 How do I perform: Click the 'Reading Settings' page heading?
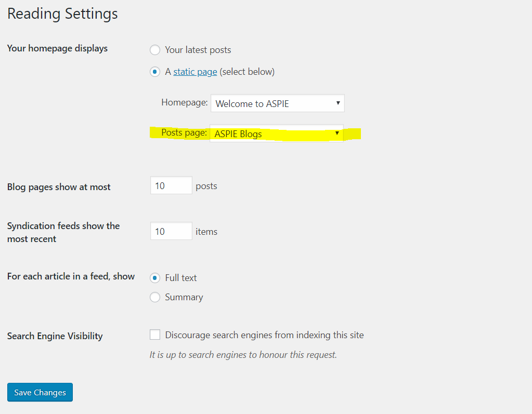click(63, 14)
